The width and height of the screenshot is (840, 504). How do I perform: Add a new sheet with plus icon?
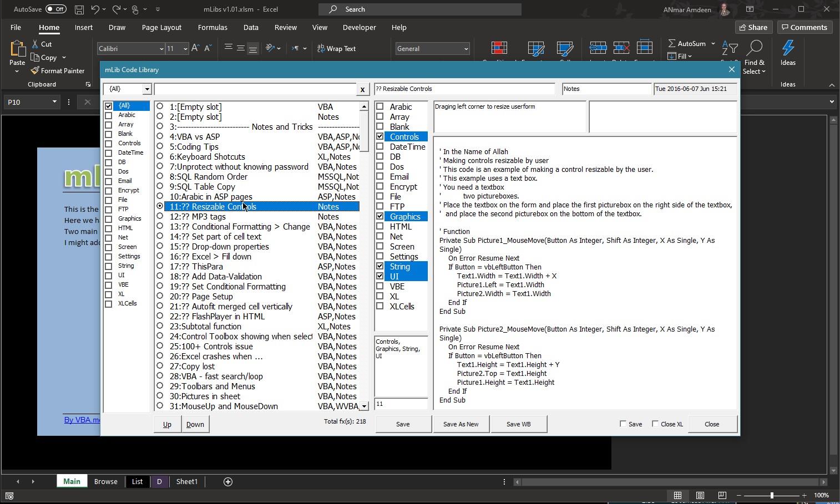227,481
